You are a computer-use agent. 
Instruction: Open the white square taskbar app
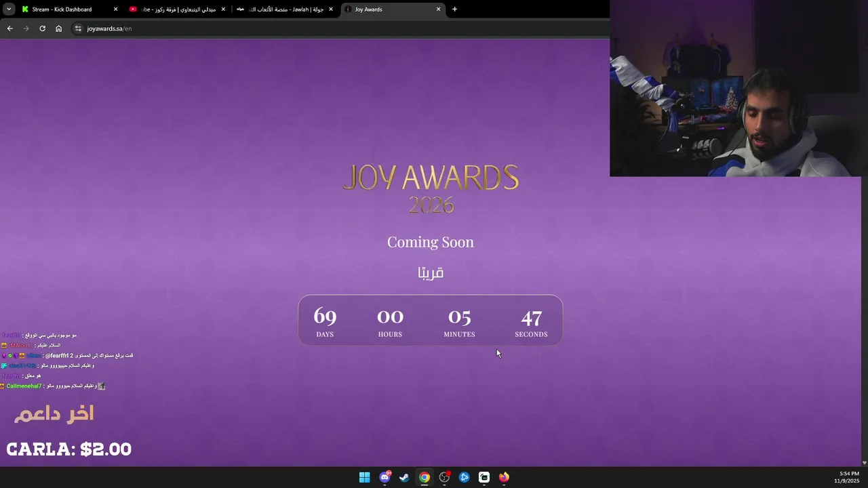tap(484, 477)
